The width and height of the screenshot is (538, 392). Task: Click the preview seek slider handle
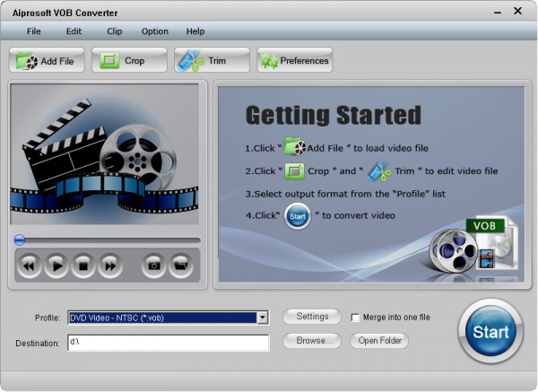tap(20, 240)
